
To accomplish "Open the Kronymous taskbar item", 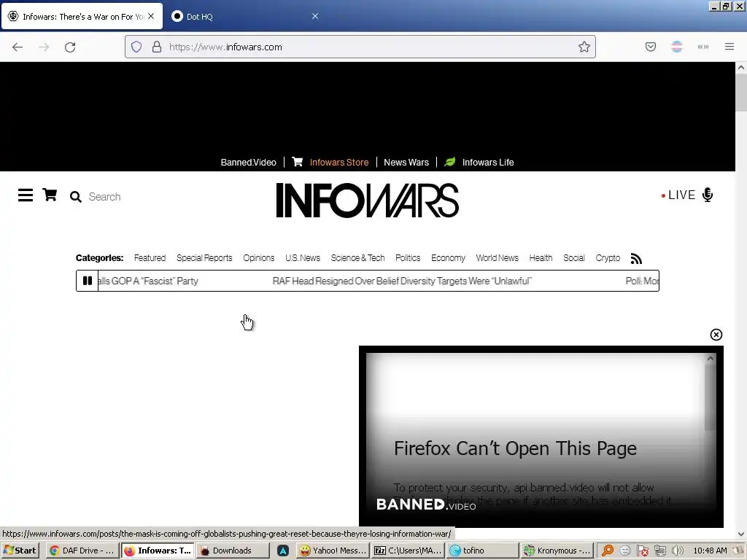I will [557, 551].
